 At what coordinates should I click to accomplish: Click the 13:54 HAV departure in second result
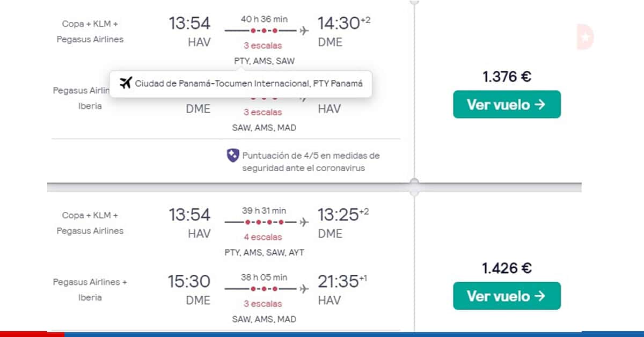click(190, 223)
